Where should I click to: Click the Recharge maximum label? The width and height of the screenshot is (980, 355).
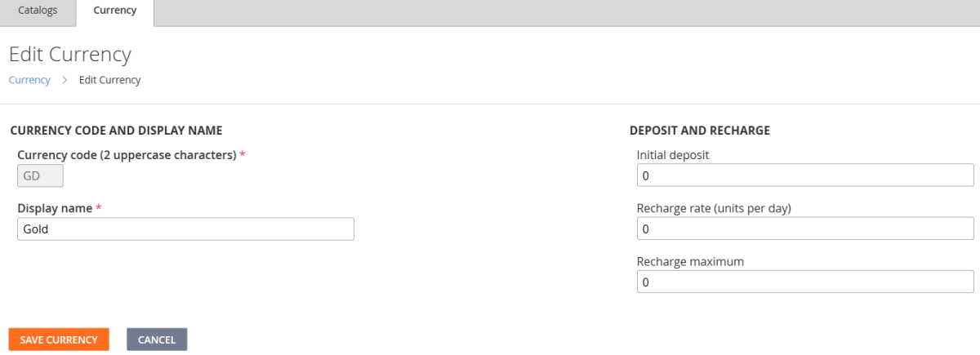[x=690, y=262]
